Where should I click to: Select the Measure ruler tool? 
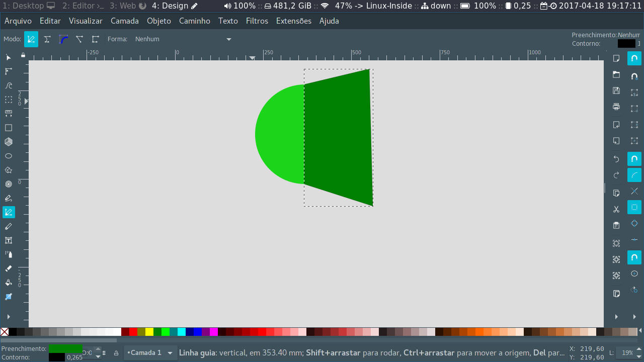coord(9,114)
